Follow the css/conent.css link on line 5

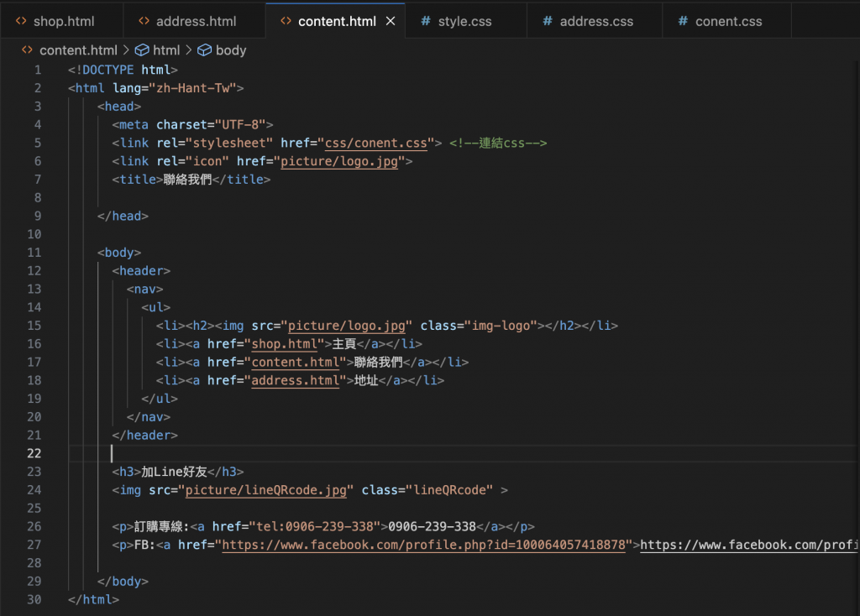(x=375, y=143)
